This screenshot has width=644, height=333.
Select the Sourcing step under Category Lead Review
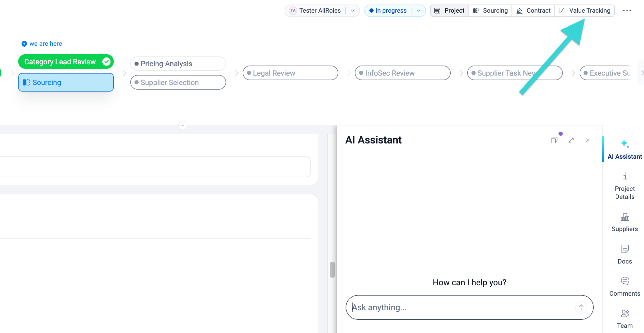(x=66, y=82)
